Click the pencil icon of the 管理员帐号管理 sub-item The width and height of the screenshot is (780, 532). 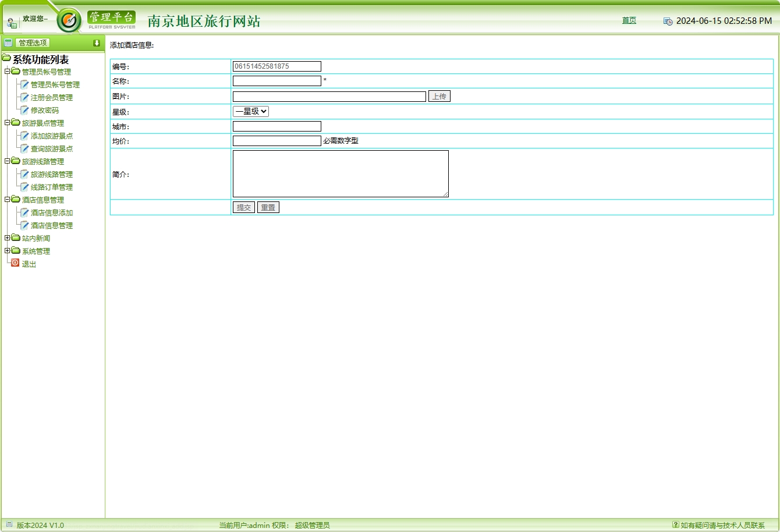24,84
